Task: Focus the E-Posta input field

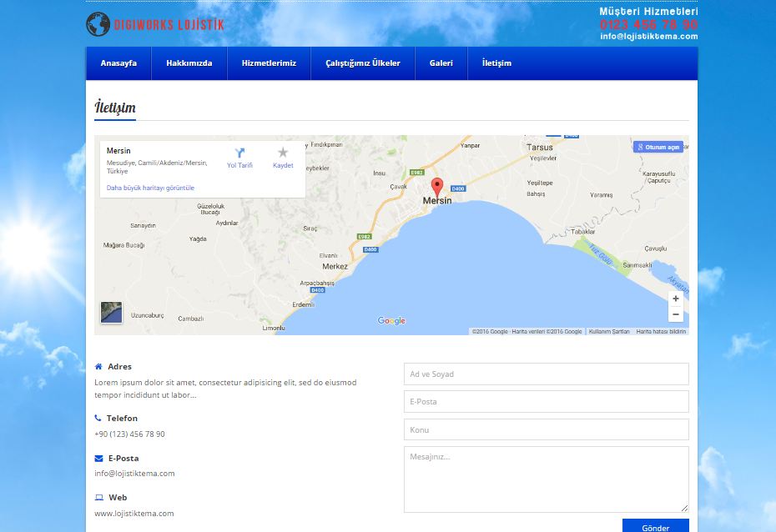Action: (x=547, y=401)
